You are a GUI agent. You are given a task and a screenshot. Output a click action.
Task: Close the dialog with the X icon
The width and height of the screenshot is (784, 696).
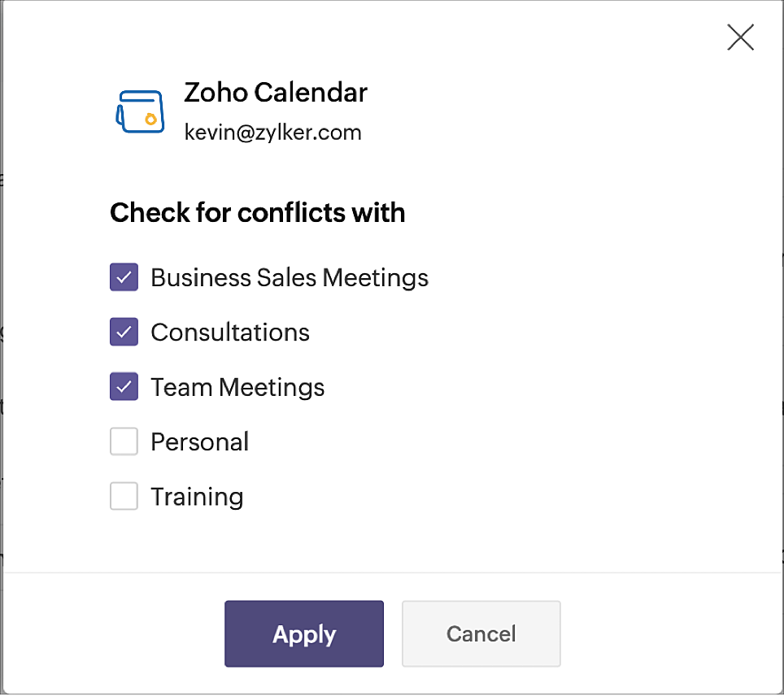[x=741, y=37]
